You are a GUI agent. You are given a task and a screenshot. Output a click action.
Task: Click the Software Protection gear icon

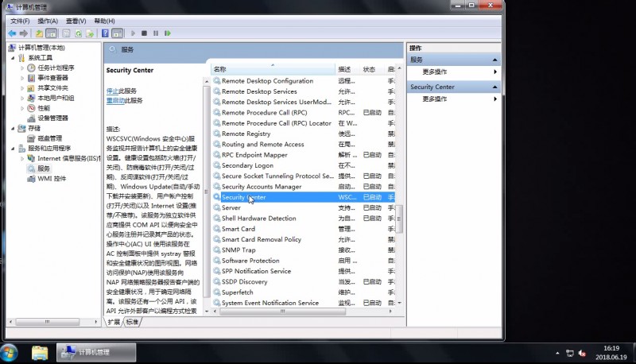217,261
